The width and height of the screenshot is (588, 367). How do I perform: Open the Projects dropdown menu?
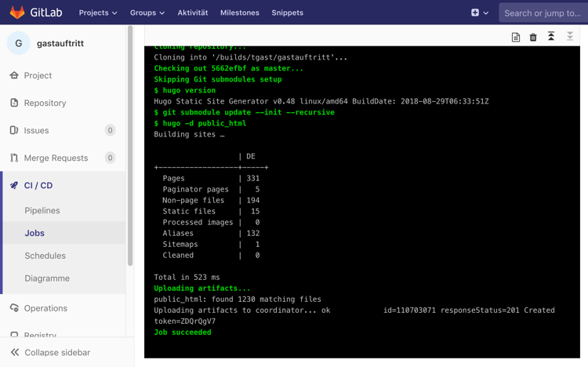point(97,13)
